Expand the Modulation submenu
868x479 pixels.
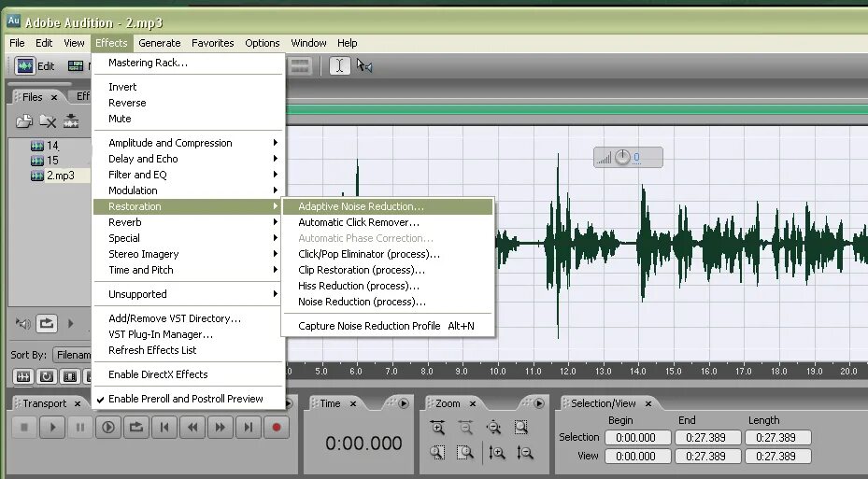click(188, 190)
